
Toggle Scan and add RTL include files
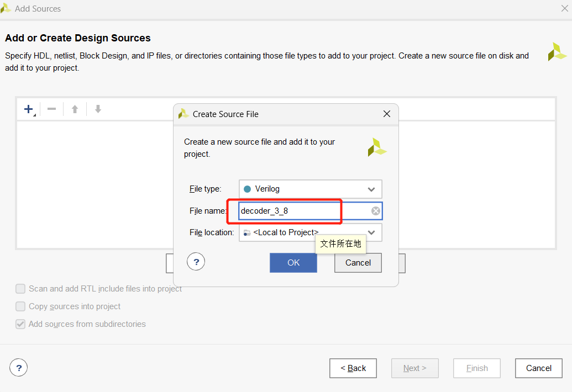tap(20, 289)
